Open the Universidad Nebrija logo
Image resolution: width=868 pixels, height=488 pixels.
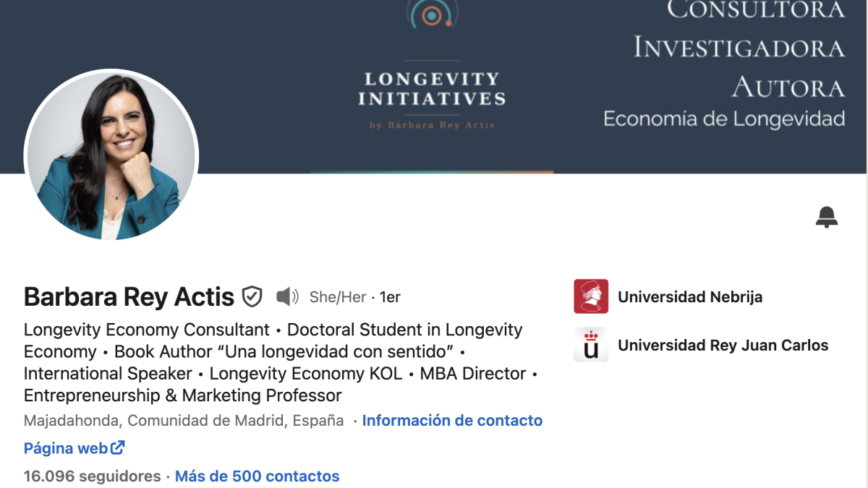[x=591, y=296]
